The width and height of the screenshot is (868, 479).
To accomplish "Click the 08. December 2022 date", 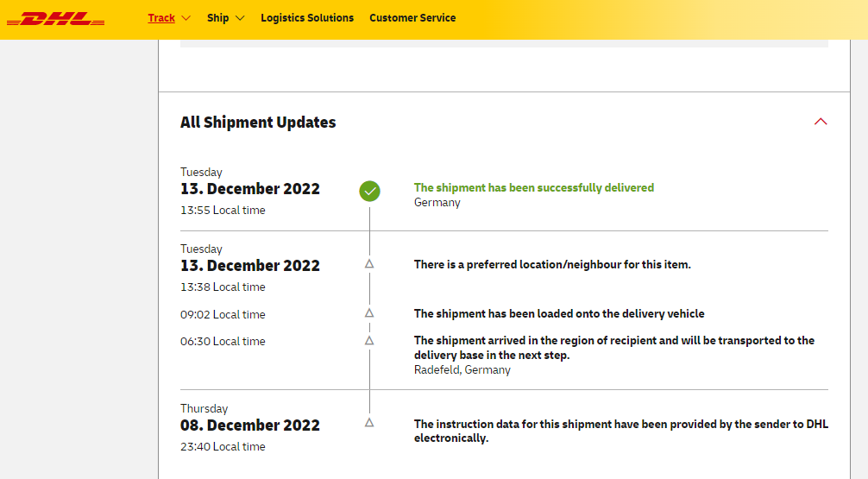I will (250, 425).
